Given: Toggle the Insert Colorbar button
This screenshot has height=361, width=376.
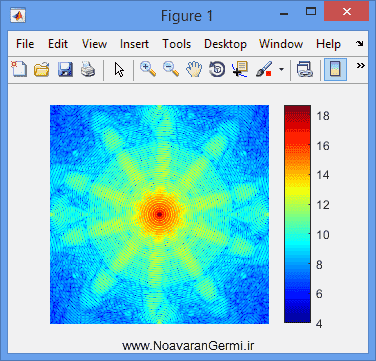Looking at the screenshot, I should pyautogui.click(x=335, y=69).
